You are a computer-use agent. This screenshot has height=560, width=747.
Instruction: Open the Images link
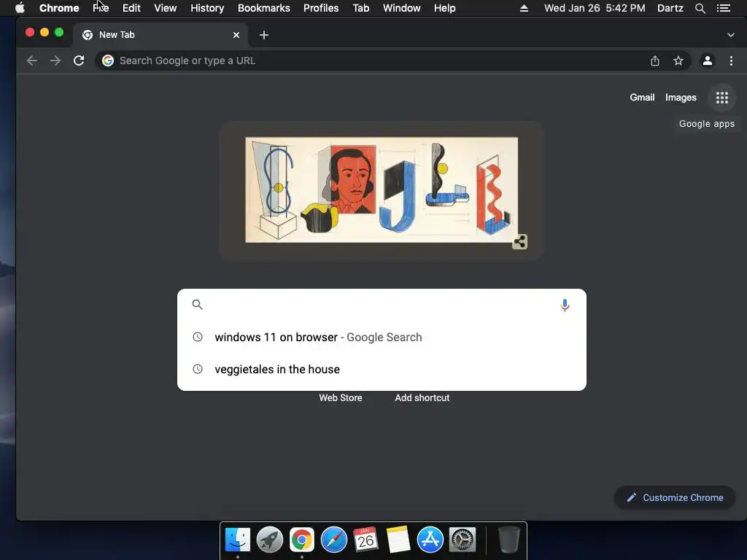[681, 97]
